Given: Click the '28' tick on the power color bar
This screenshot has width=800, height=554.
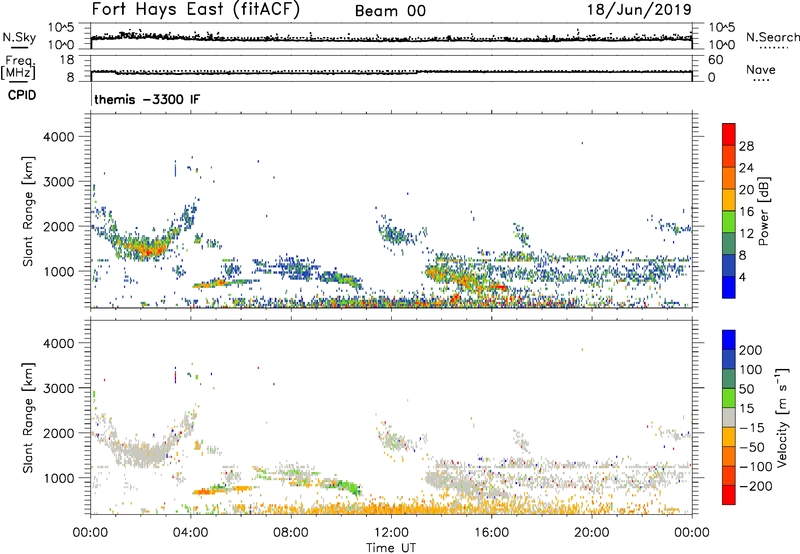Looking at the screenshot, I should (746, 146).
